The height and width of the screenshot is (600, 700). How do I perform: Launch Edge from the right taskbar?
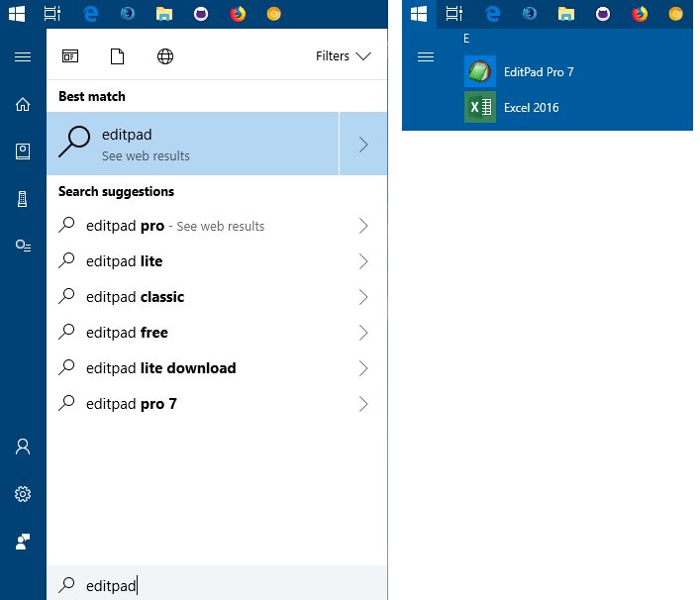click(492, 14)
